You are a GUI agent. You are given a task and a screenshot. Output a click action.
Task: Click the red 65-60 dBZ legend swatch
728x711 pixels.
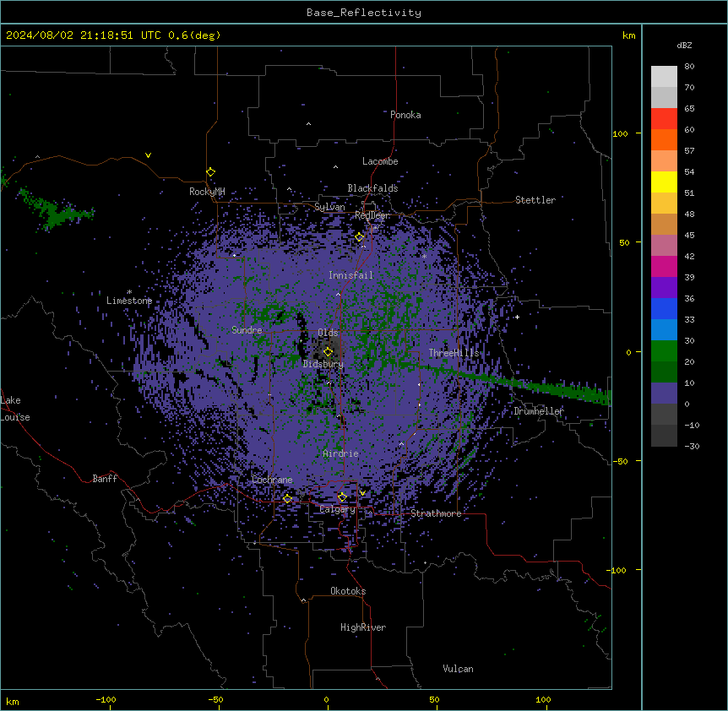(664, 118)
